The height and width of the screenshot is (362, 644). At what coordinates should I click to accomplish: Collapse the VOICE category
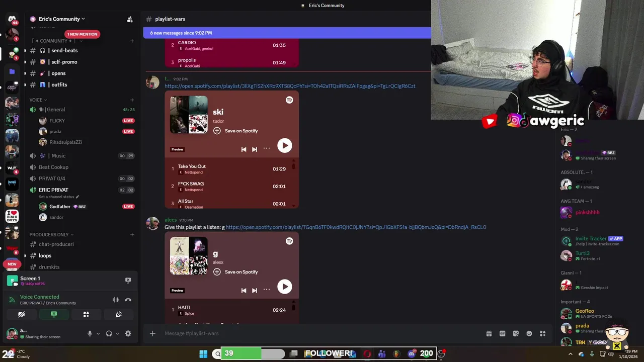pyautogui.click(x=38, y=100)
